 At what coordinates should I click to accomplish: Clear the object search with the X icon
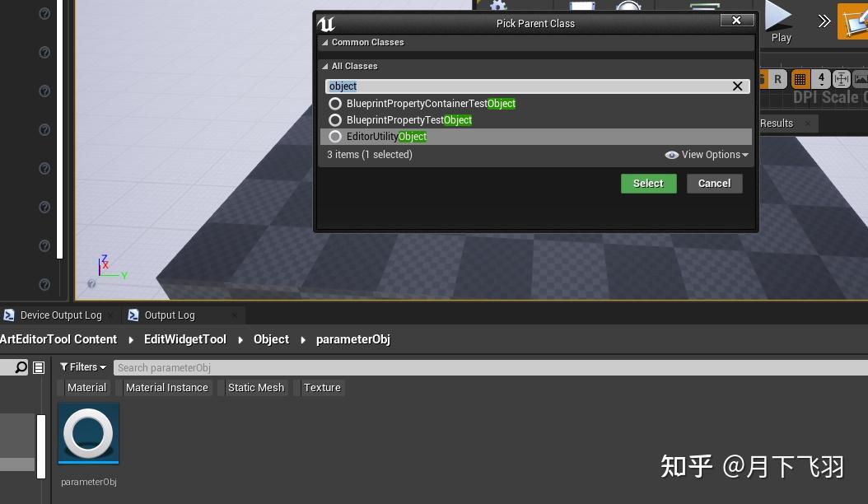pyautogui.click(x=737, y=86)
